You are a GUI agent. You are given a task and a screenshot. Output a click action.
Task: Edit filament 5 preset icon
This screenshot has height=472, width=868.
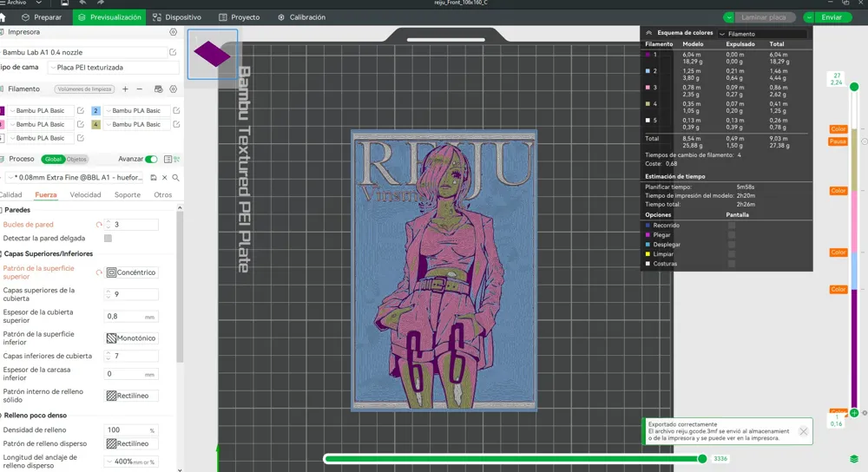[80, 138]
